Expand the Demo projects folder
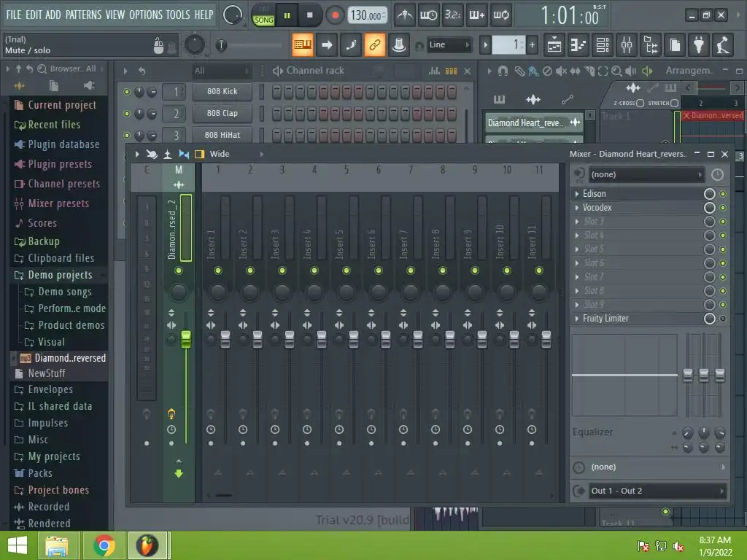 click(x=60, y=275)
